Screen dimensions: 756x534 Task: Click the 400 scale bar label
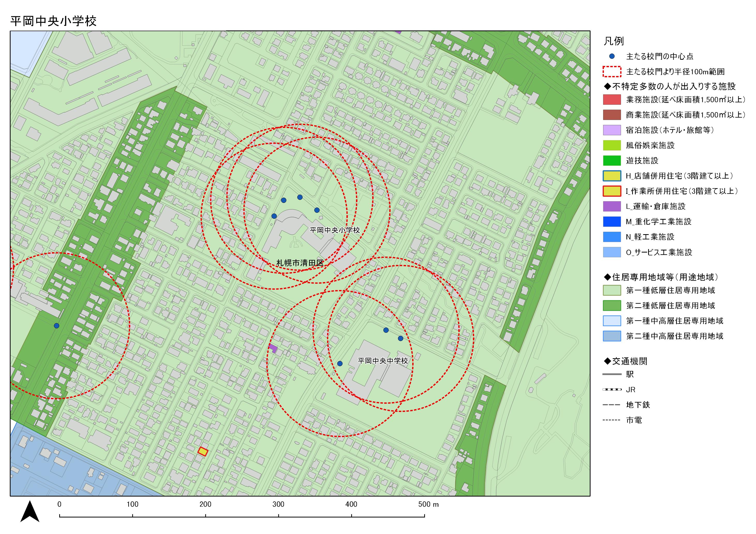351,504
